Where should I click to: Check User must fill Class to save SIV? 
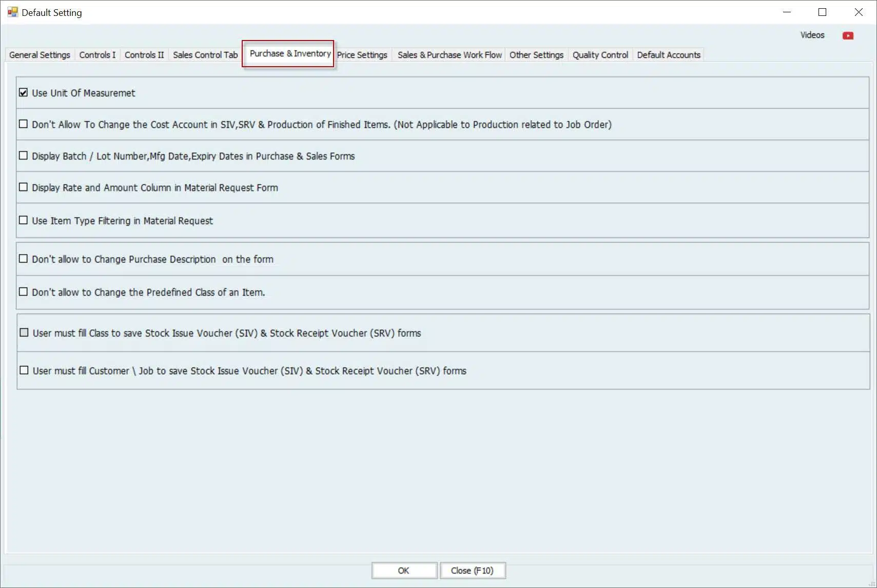click(24, 332)
